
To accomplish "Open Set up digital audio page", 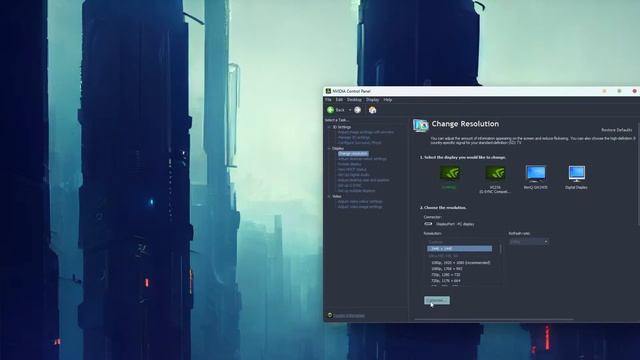I will tap(353, 175).
